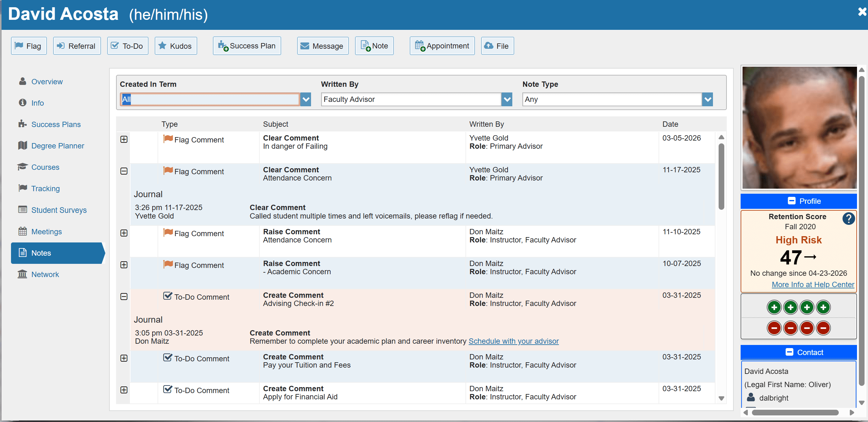Expand the In danger of Failing row
This screenshot has height=422, width=868.
[x=124, y=139]
